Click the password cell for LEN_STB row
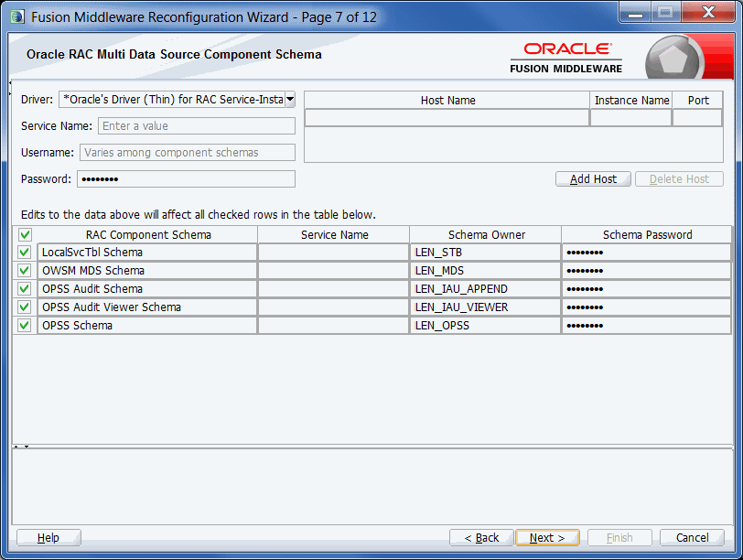 click(646, 252)
